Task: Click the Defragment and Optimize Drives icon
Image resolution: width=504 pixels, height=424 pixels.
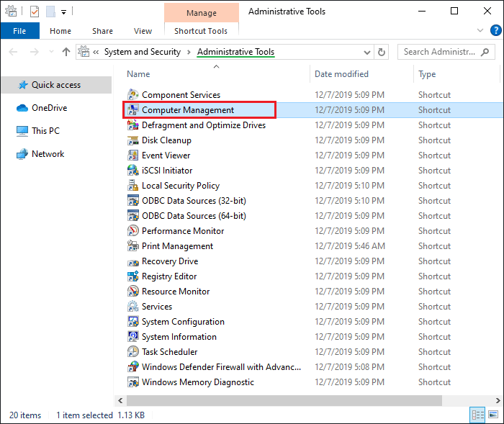Action: coord(132,125)
